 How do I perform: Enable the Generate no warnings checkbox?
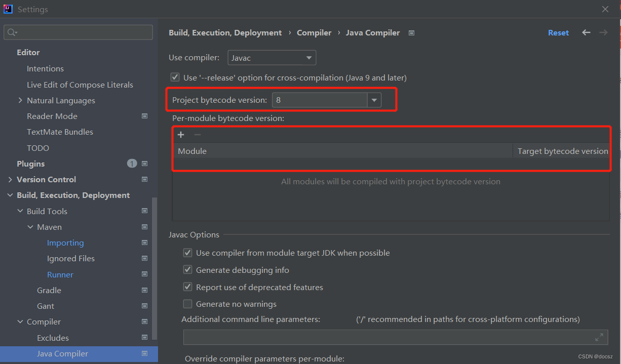[x=187, y=304]
